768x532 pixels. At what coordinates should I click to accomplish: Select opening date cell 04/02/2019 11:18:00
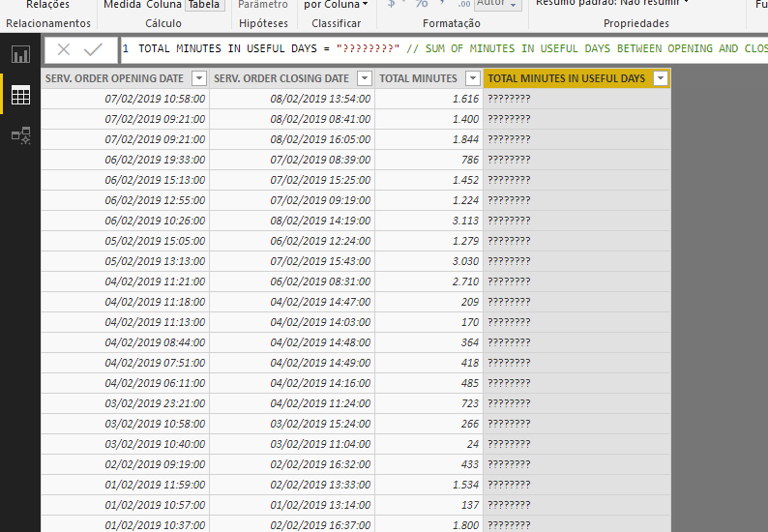(126, 302)
